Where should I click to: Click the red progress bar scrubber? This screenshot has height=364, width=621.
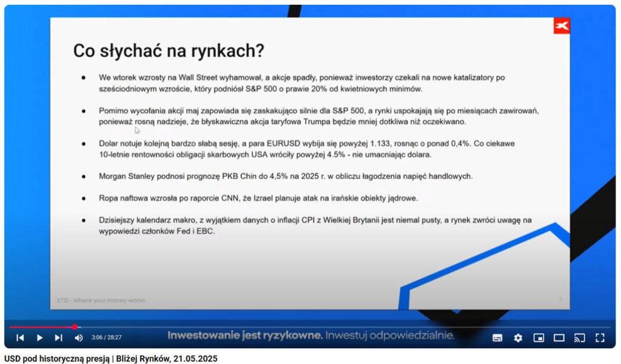point(75,327)
